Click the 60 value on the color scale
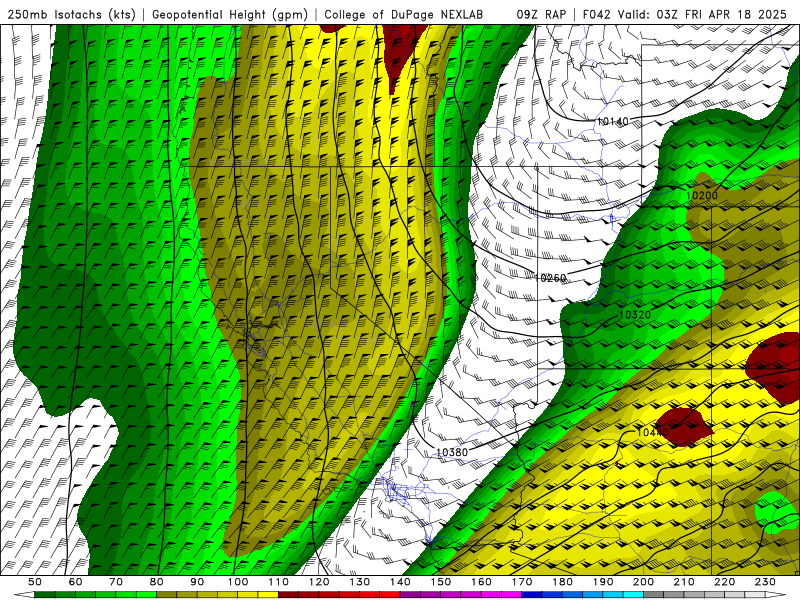 pyautogui.click(x=75, y=582)
